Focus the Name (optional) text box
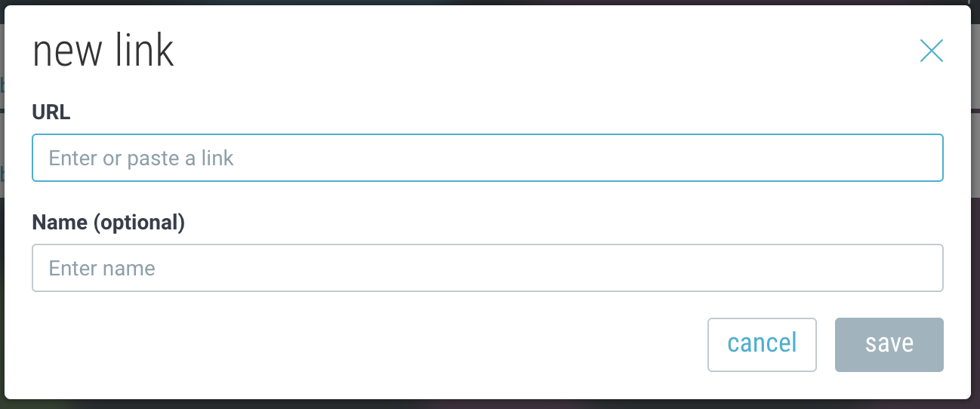Image resolution: width=980 pixels, height=409 pixels. (487, 268)
